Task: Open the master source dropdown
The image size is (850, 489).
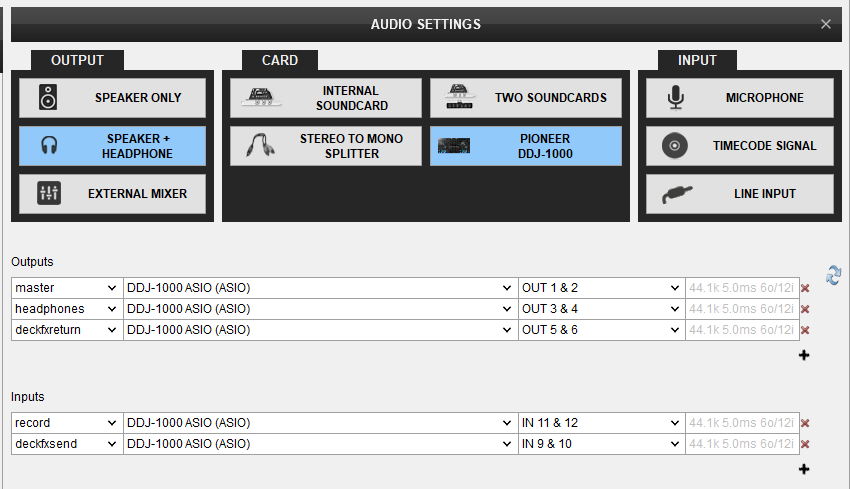Action: point(67,288)
